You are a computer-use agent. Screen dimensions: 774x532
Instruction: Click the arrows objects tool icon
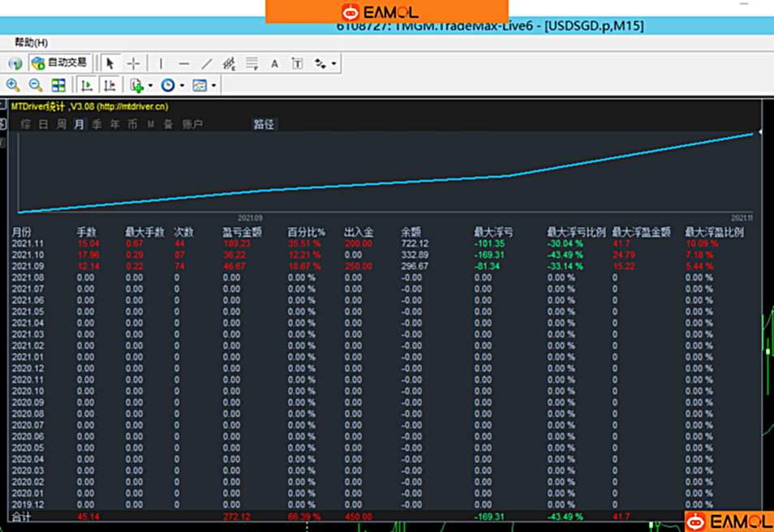(320, 63)
